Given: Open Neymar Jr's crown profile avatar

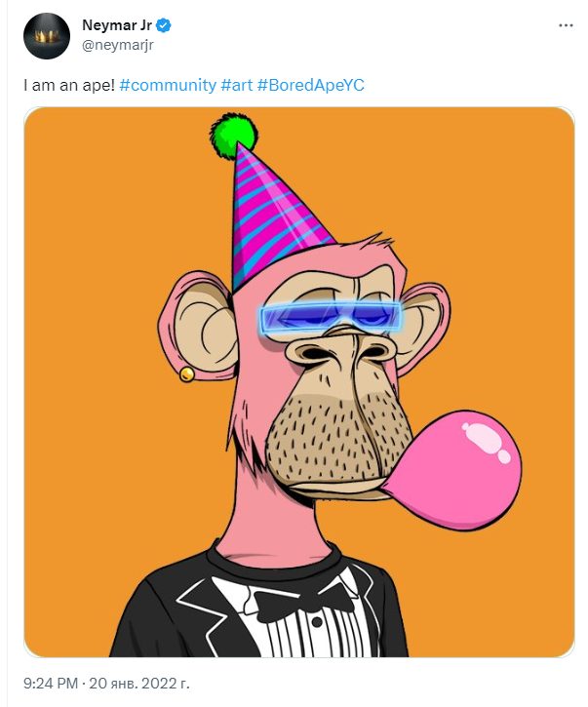Looking at the screenshot, I should 47,36.
